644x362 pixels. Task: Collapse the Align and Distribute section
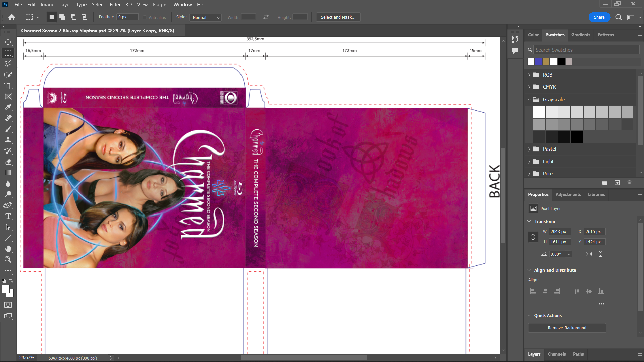pyautogui.click(x=529, y=270)
